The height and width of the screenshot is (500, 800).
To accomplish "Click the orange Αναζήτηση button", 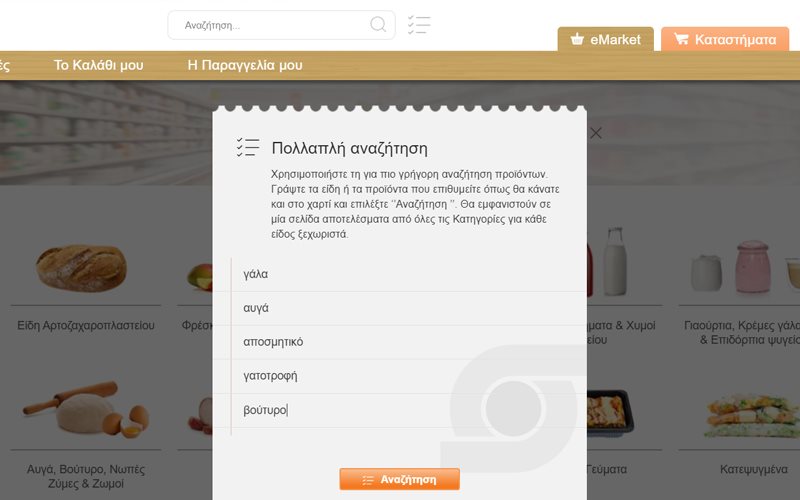I will tap(399, 480).
